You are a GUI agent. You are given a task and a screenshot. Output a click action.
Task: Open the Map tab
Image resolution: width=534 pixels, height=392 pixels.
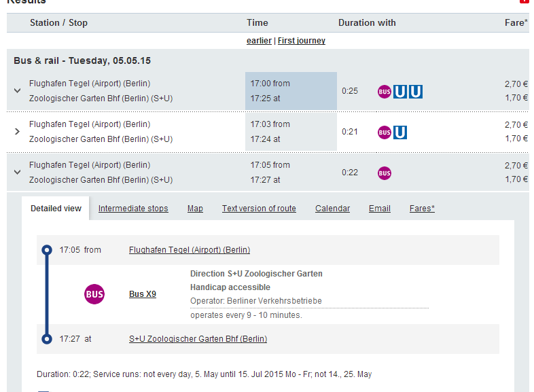click(x=195, y=209)
